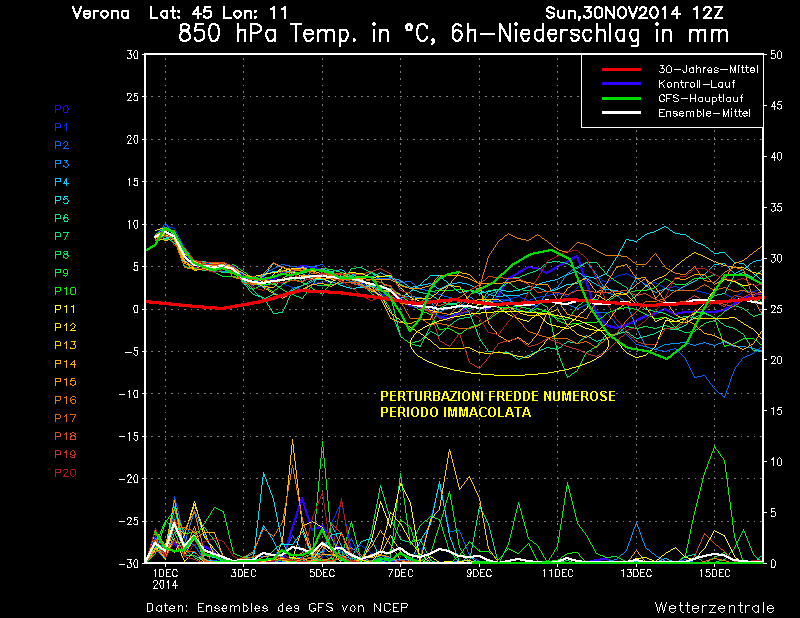Click the "Wetterzentrale" source credit
The width and height of the screenshot is (800, 618).
[715, 607]
